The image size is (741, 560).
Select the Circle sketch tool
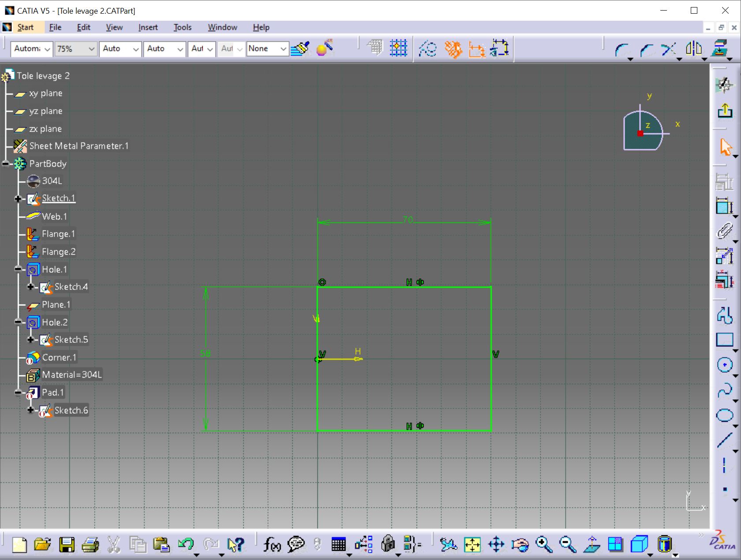pos(724,365)
